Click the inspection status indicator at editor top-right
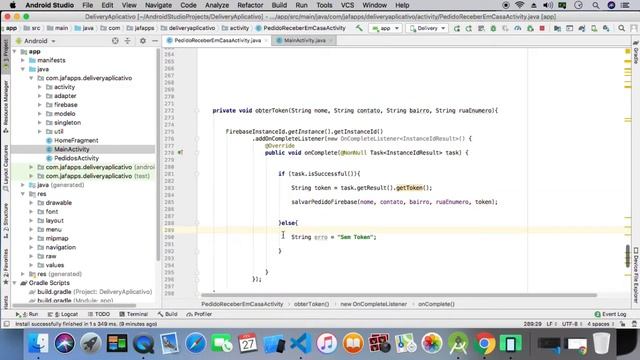This screenshot has height=360, width=640. tap(628, 51)
